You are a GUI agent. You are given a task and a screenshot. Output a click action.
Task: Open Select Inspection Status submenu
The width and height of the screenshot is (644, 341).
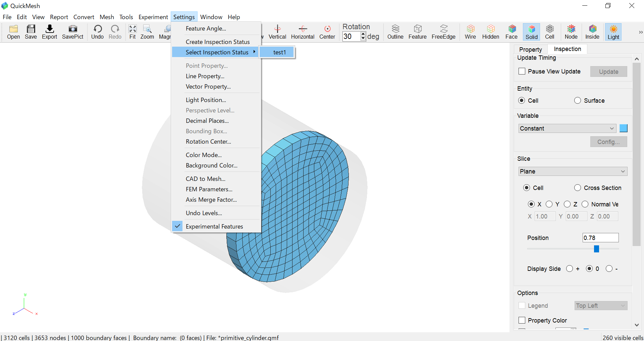pyautogui.click(x=215, y=52)
